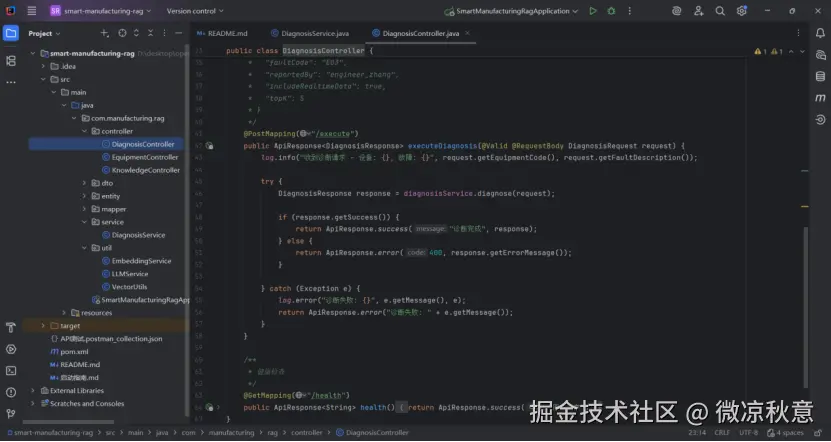Select opened file with the locate target icon

coord(122,33)
